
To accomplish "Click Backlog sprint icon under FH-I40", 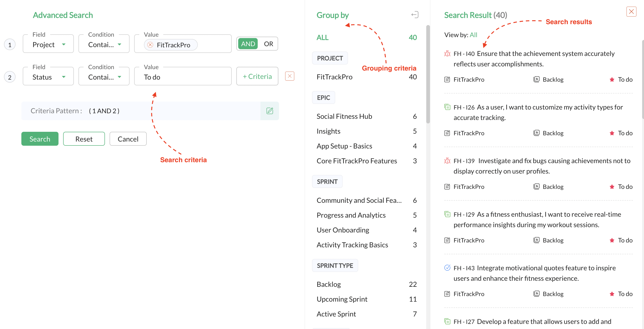I will [x=537, y=79].
